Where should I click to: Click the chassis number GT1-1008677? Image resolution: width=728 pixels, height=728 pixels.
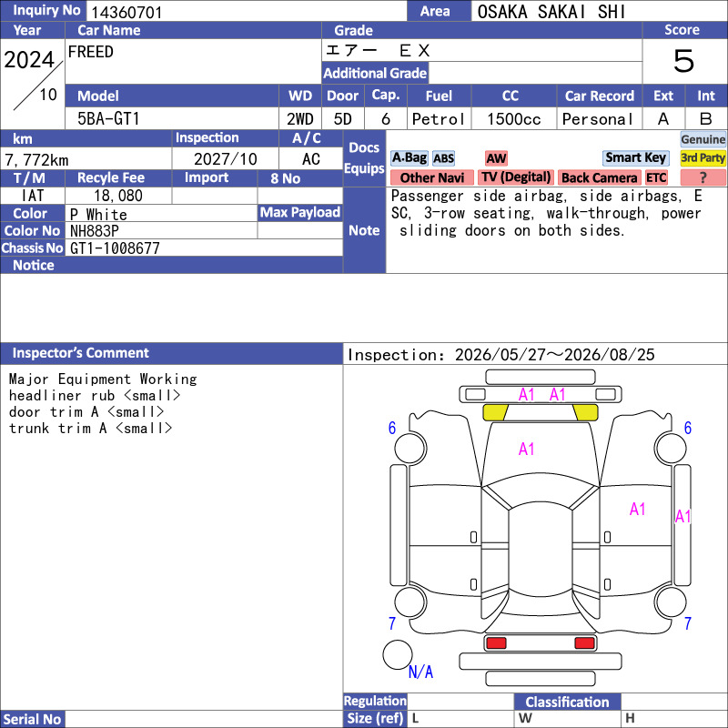(115, 248)
